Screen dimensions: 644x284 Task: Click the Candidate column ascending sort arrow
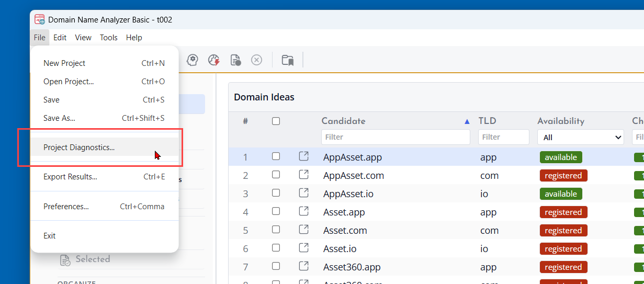[467, 121]
